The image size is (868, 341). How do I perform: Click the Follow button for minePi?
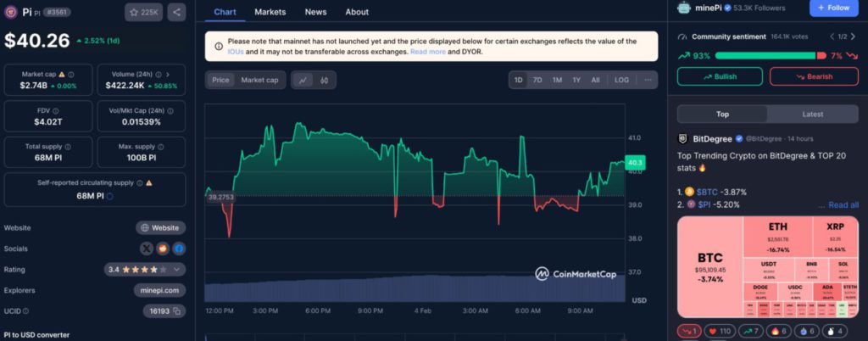(x=833, y=8)
